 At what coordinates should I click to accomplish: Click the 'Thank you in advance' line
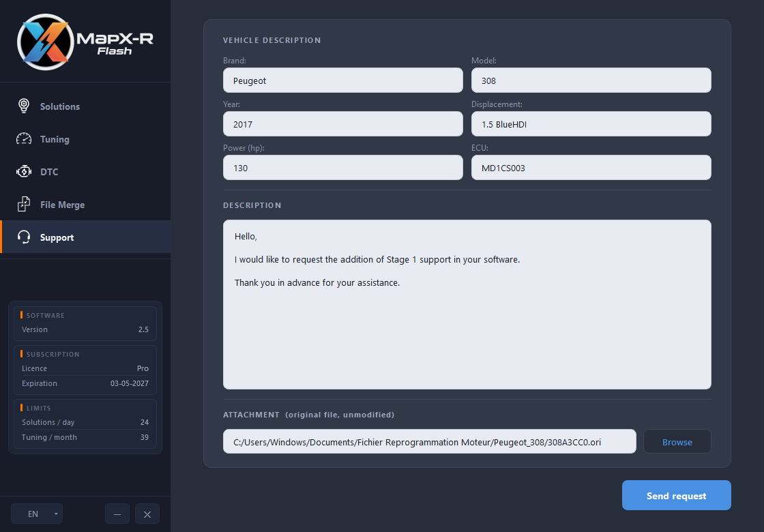pos(317,282)
